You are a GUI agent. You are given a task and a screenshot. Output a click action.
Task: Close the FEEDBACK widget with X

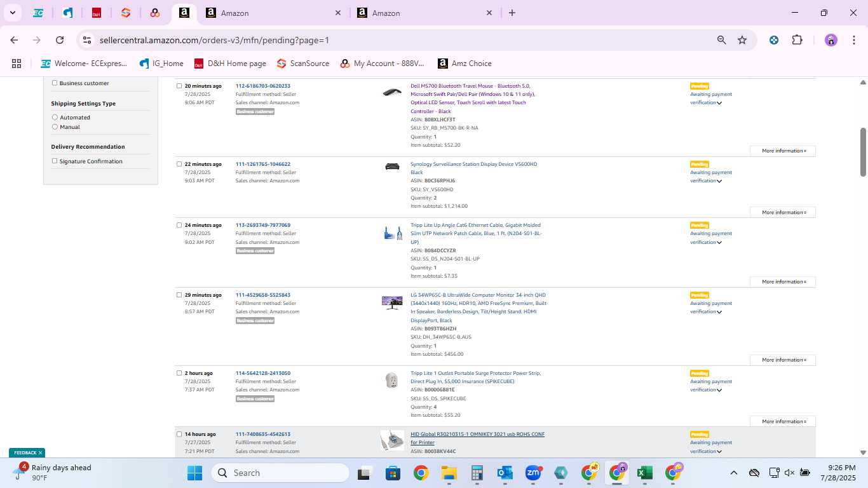click(x=40, y=452)
